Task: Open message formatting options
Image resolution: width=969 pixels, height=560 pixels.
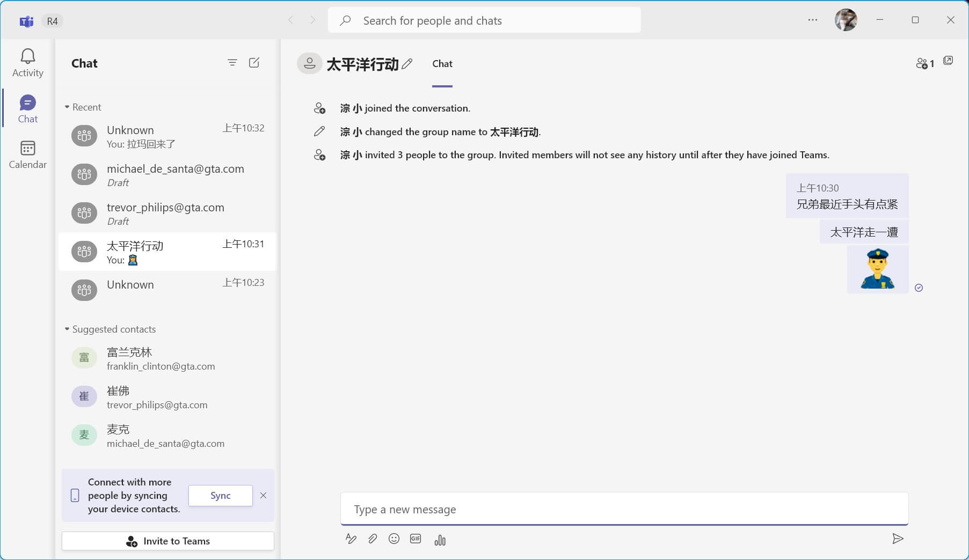Action: [x=351, y=539]
